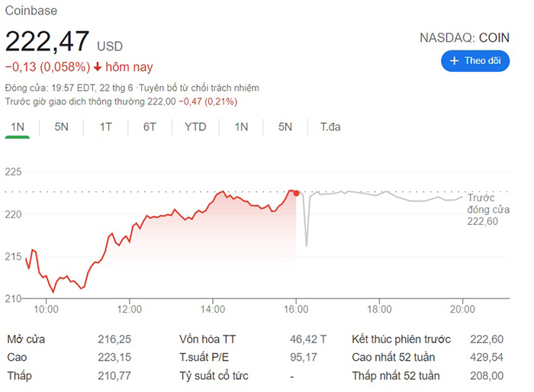Click the 12:00 time axis label
This screenshot has width=534, height=392.
[130, 309]
